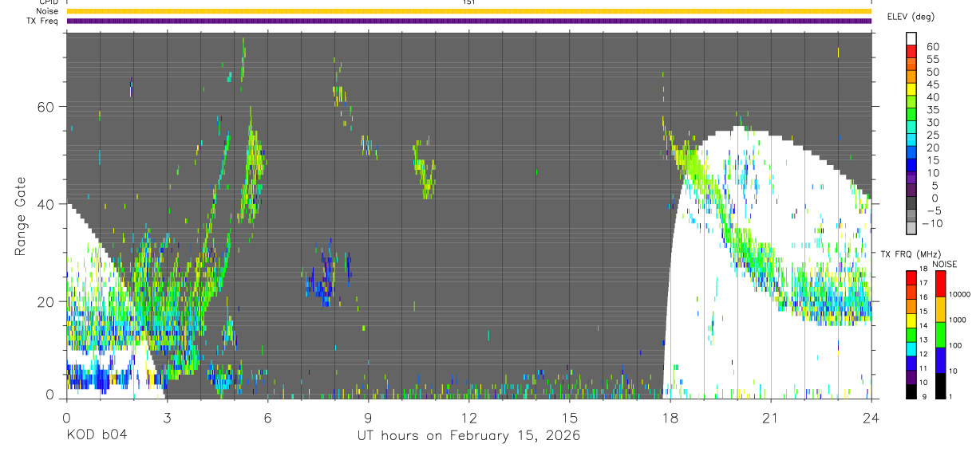Screen dimensions: 980x452
Task: Click the '100' label on NOISE scale
Action: tap(955, 346)
